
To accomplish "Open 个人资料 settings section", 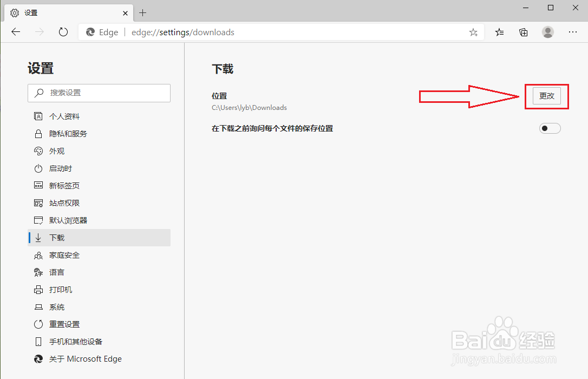I will pyautogui.click(x=99, y=116).
